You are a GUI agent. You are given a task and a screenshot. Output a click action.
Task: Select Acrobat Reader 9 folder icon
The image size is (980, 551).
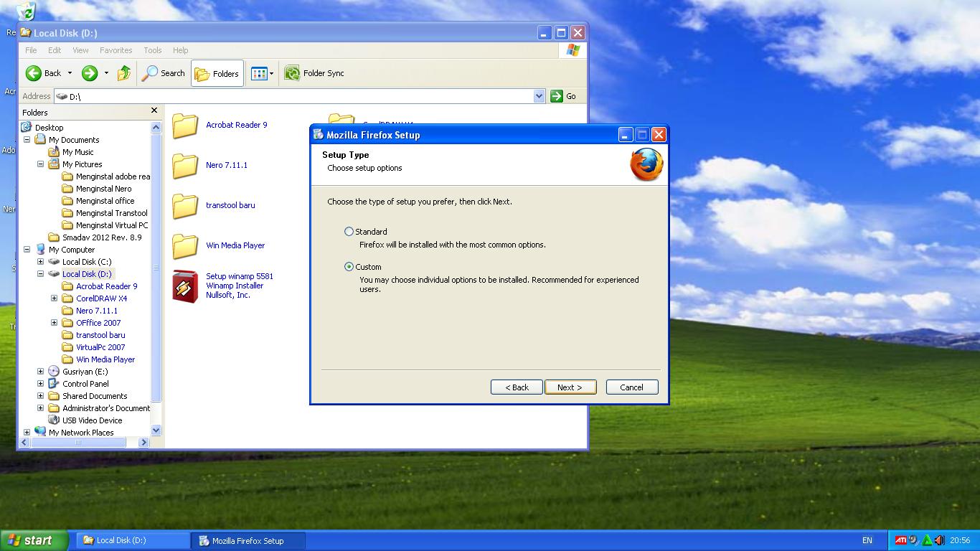185,126
